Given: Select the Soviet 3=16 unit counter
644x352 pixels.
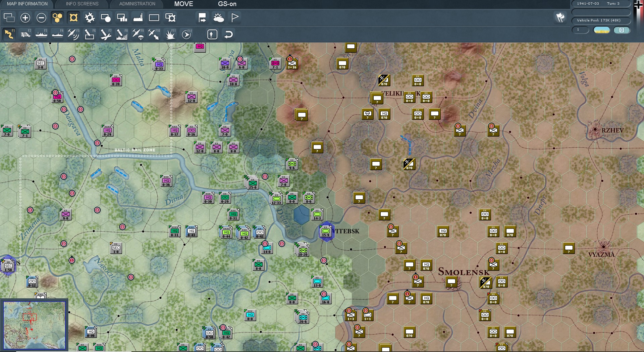Looking at the screenshot, I should click(x=292, y=63).
